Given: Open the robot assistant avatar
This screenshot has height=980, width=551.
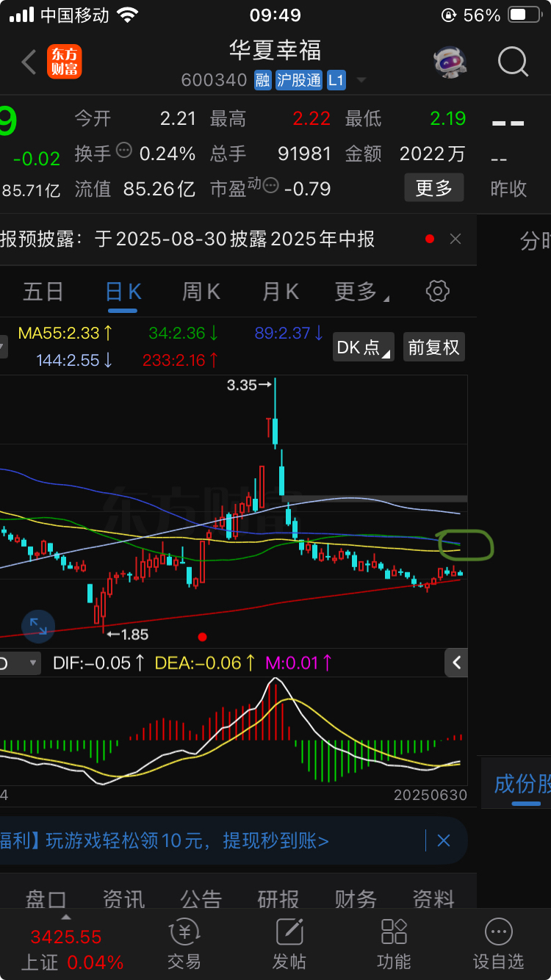Looking at the screenshot, I should click(x=450, y=62).
